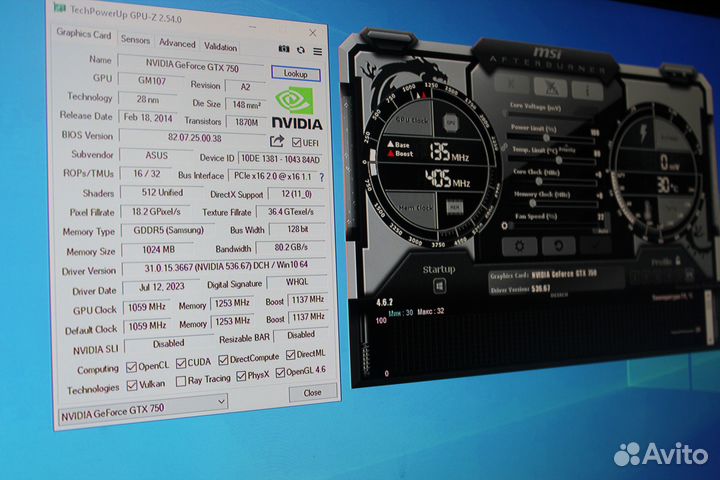Click the Bus Interface question mark

(321, 177)
